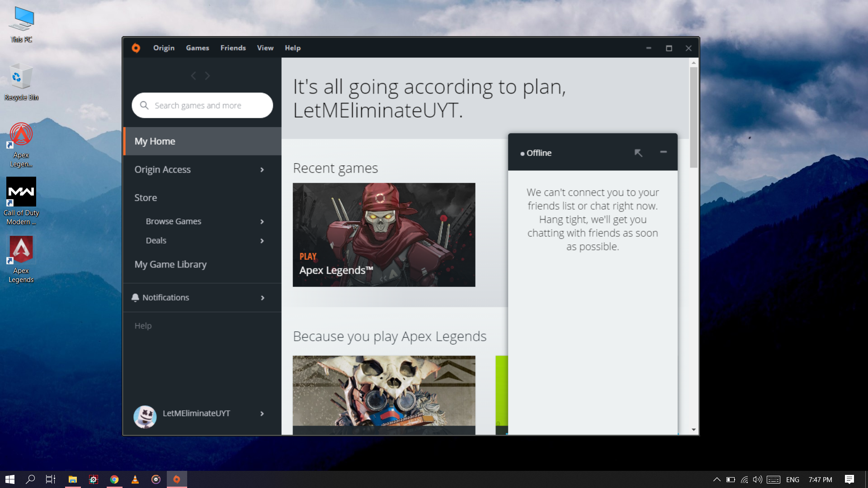Viewport: 868px width, 488px height.
Task: Click the volume icon in system tray
Action: click(x=758, y=479)
